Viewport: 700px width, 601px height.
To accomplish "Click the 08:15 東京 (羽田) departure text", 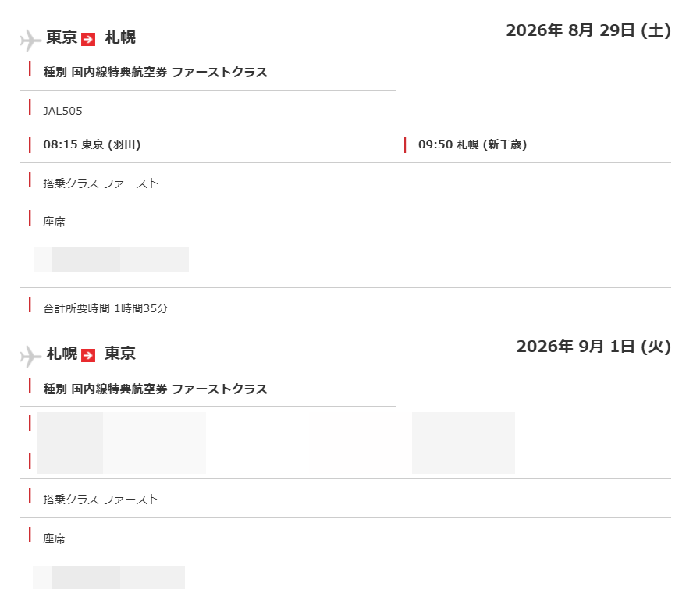I will 92,144.
